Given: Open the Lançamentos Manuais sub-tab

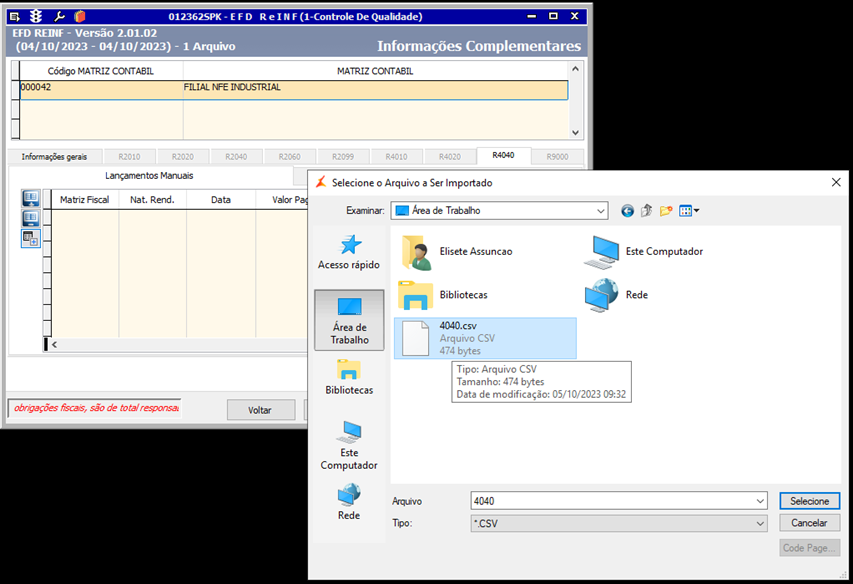Looking at the screenshot, I should pos(150,176).
